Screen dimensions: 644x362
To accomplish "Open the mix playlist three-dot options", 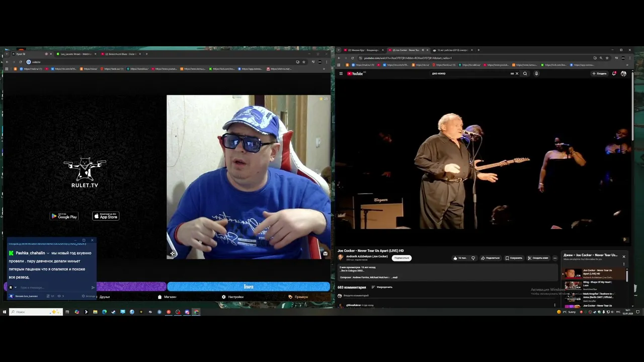I will tap(624, 264).
